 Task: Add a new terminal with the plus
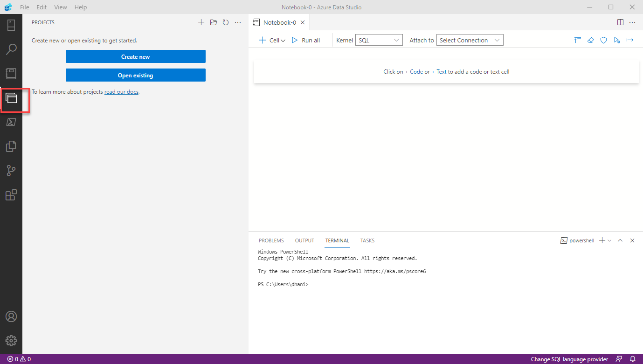[x=602, y=240]
